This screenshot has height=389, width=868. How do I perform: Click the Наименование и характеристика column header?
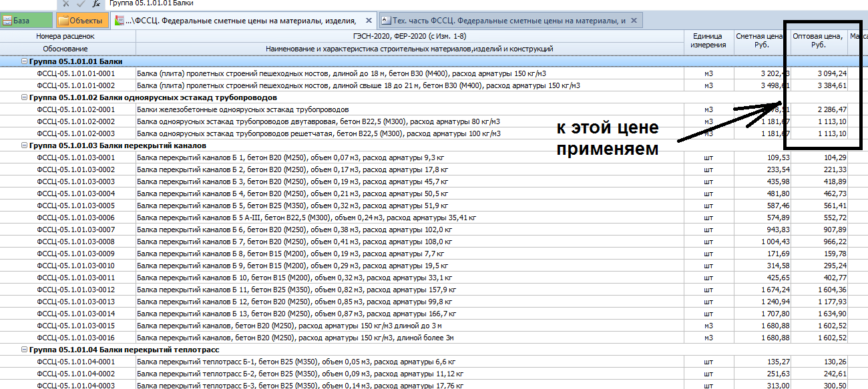click(x=409, y=49)
